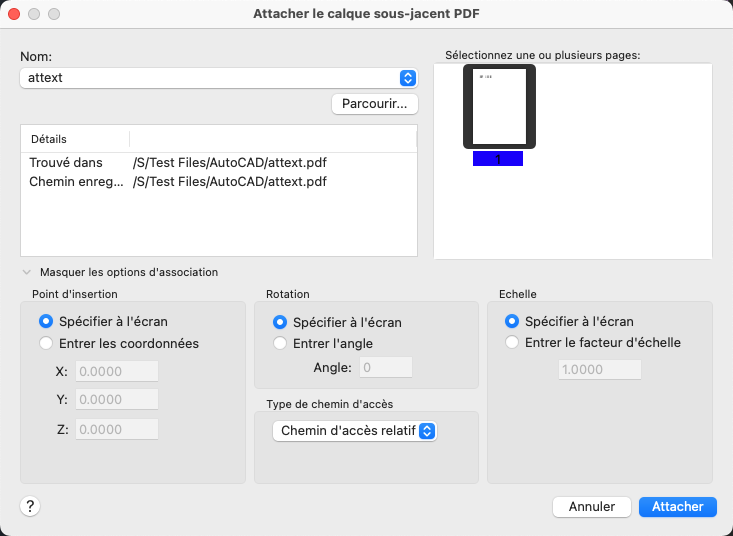Click the X coordinate field
This screenshot has width=733, height=536.
tap(117, 372)
